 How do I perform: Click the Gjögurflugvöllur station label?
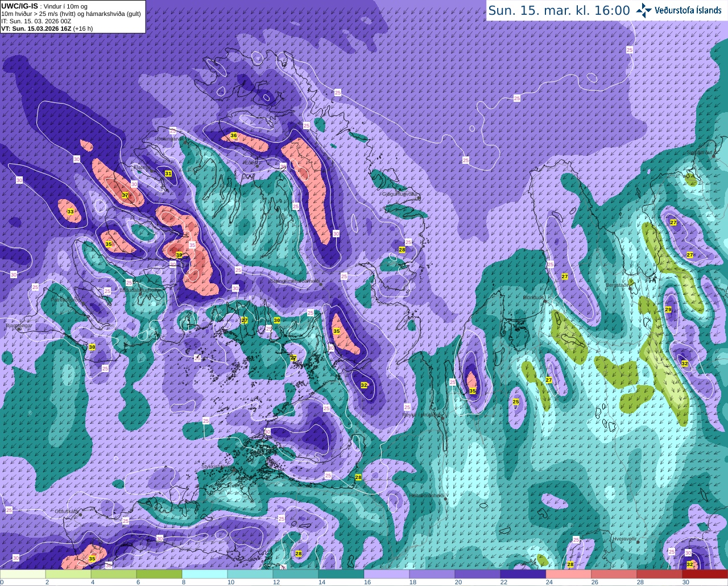point(400,194)
